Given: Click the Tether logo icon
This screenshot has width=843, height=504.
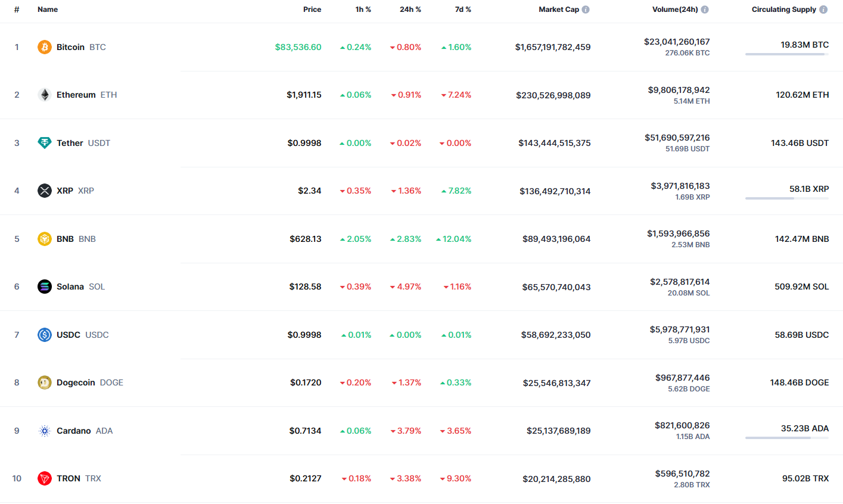Looking at the screenshot, I should 45,143.
